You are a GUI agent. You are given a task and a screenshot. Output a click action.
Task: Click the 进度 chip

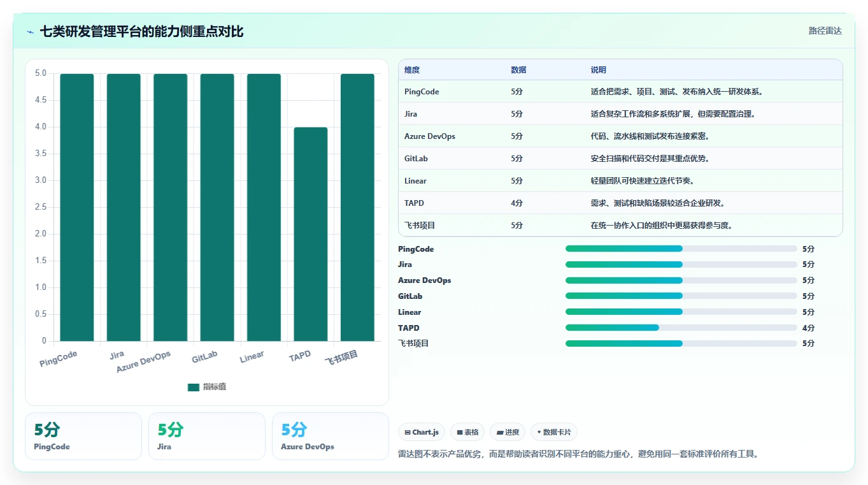pos(508,432)
